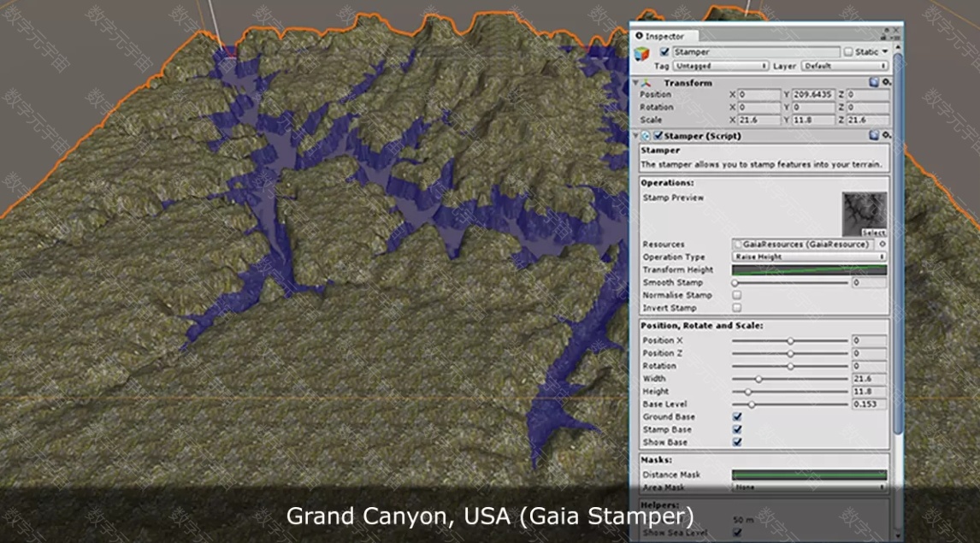Enable the Invert Stamp checkbox
This screenshot has width=980, height=543.
tap(737, 308)
